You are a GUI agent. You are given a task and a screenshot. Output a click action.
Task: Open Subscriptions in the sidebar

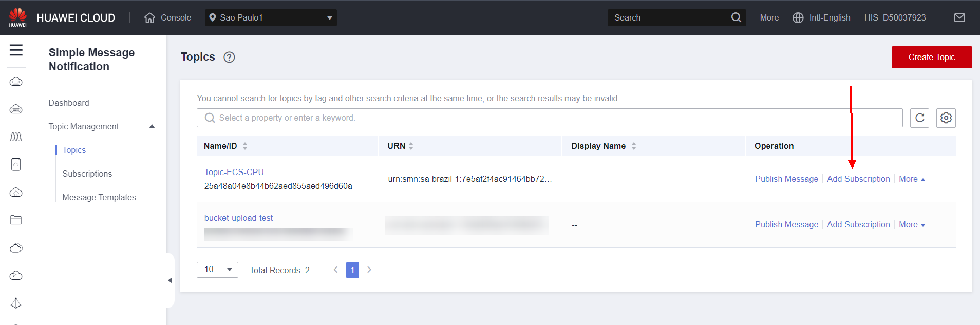pos(87,174)
